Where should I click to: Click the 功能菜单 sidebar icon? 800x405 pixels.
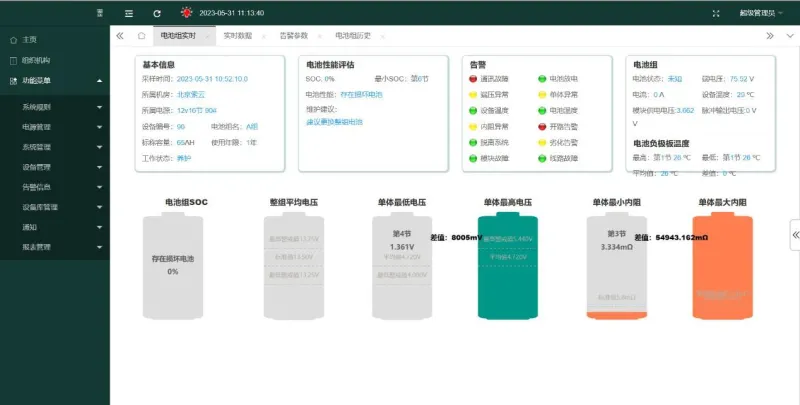(x=14, y=81)
